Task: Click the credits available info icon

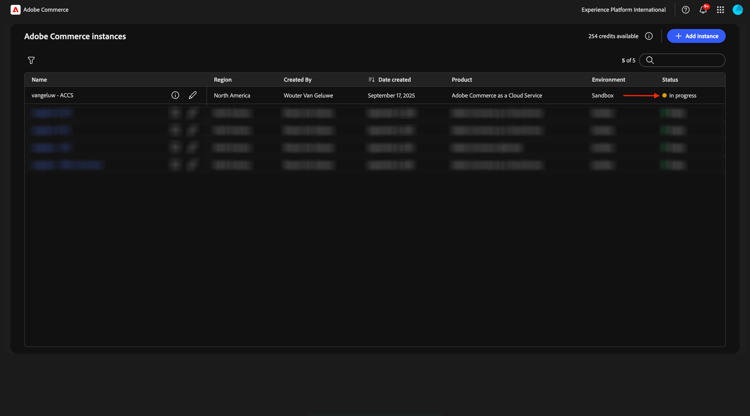Action: point(649,36)
